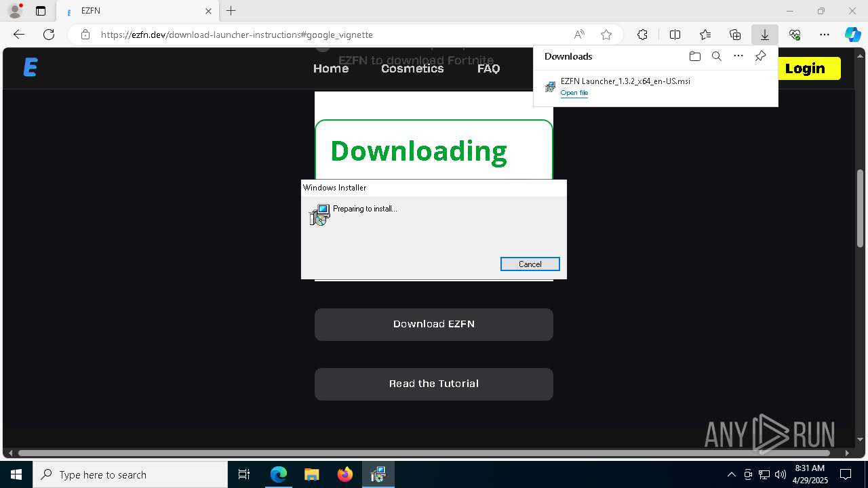Close the EZFN browser tab
The height and width of the screenshot is (488, 868).
pyautogui.click(x=208, y=11)
